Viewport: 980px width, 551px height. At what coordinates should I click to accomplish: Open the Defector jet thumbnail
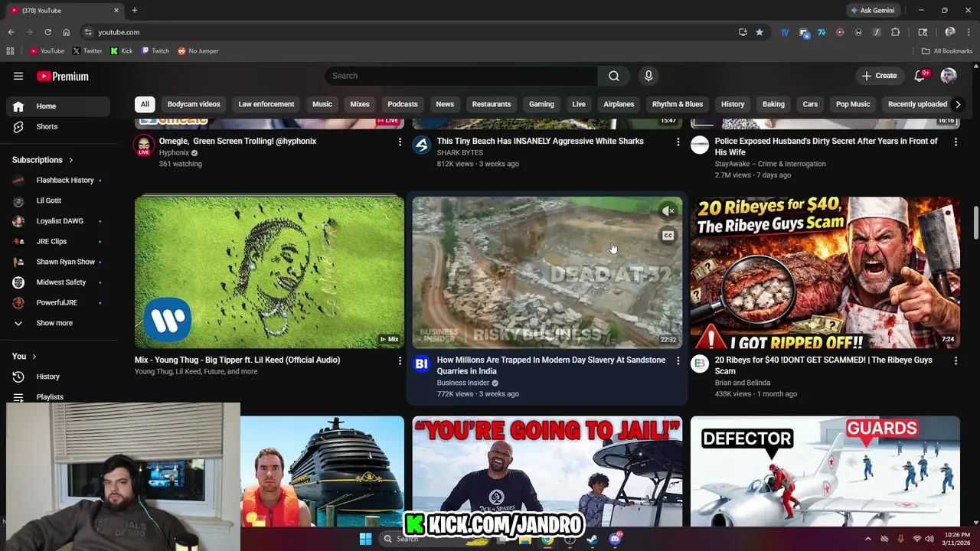click(825, 471)
